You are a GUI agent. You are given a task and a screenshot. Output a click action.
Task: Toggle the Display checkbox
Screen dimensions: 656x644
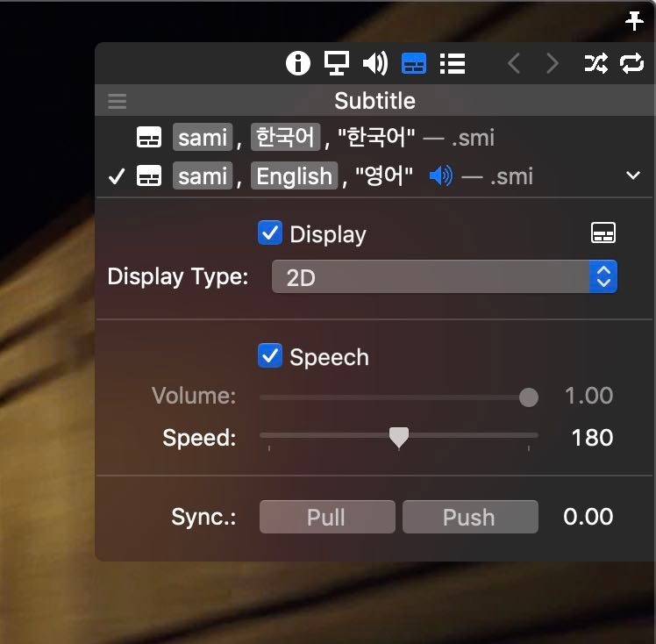click(270, 233)
